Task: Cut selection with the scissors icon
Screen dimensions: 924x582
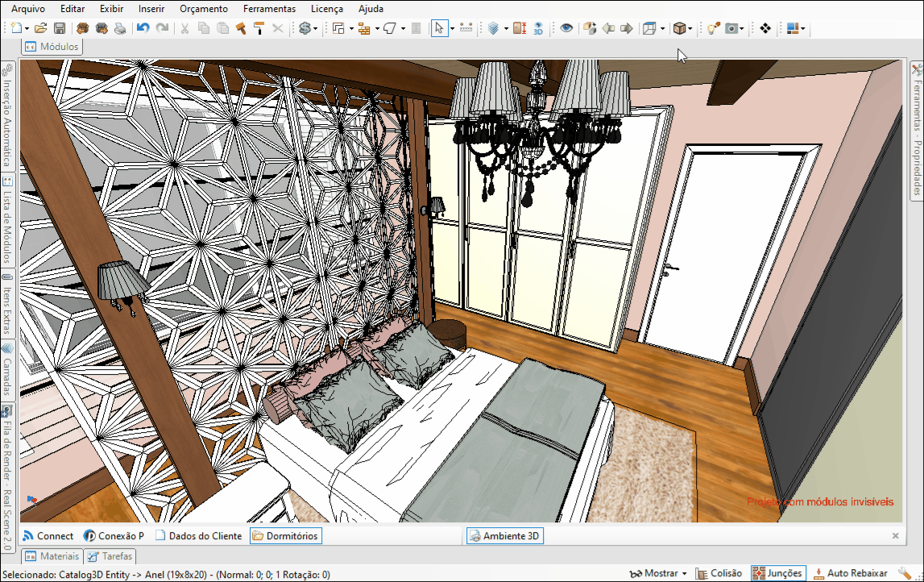Action: coord(184,28)
